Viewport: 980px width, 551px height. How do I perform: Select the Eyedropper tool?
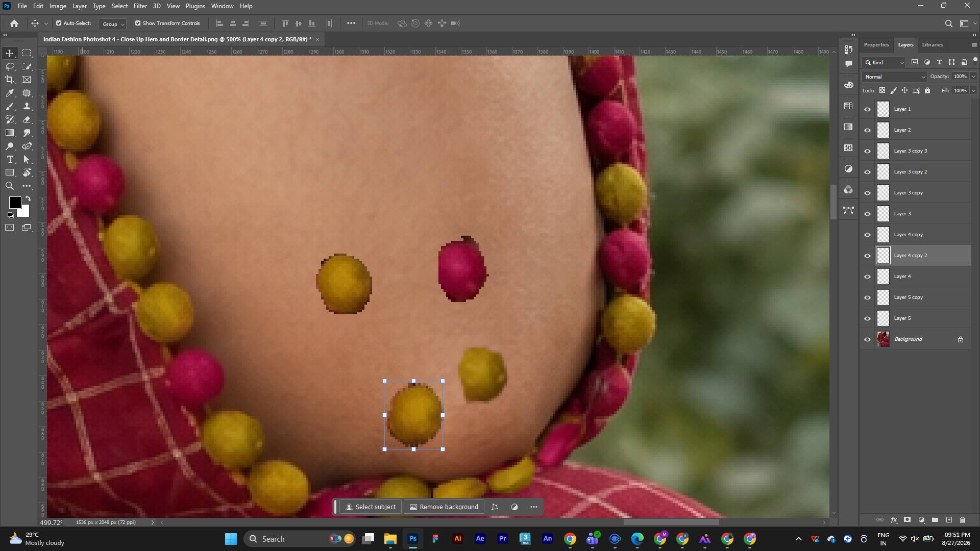(10, 93)
